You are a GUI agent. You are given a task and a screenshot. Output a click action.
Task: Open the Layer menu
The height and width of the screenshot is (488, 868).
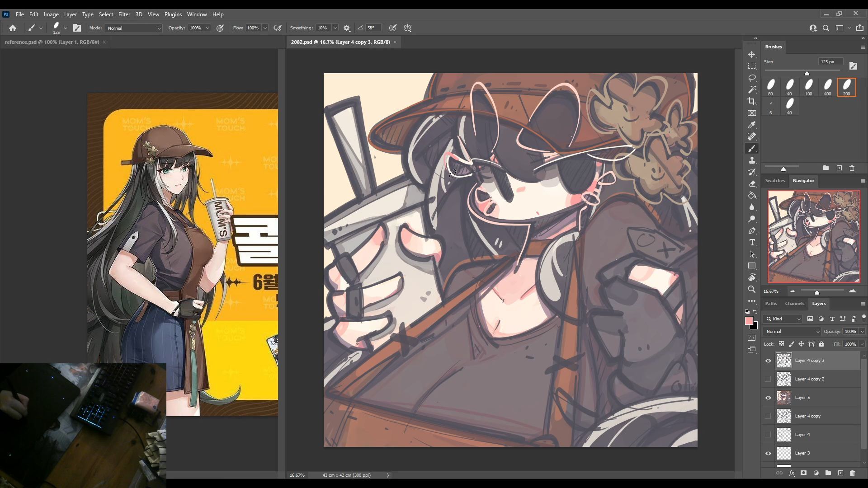(x=70, y=14)
